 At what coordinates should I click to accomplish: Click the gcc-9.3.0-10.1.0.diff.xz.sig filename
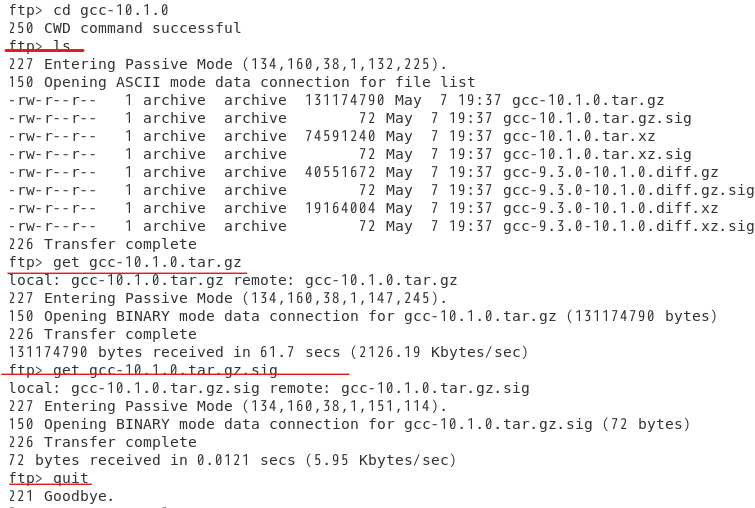[x=628, y=226]
